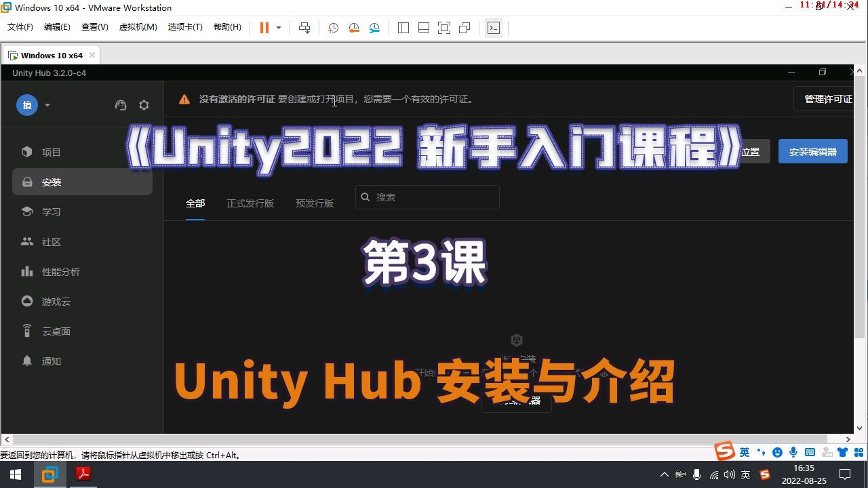Open the Sogou emoji smiley icon

pos(777,452)
